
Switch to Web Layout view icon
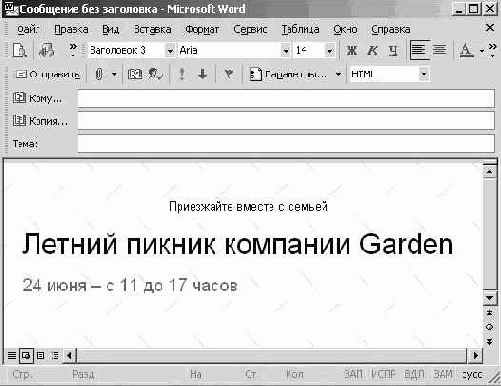(x=26, y=356)
